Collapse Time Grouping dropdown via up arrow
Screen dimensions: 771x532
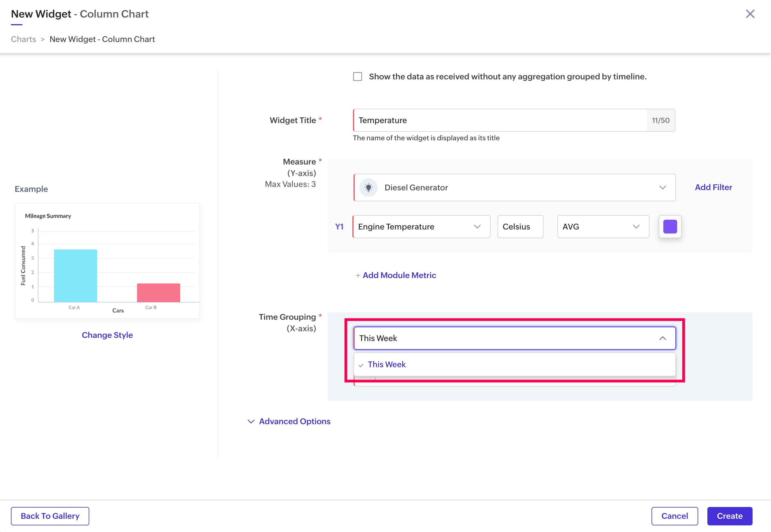tap(662, 338)
